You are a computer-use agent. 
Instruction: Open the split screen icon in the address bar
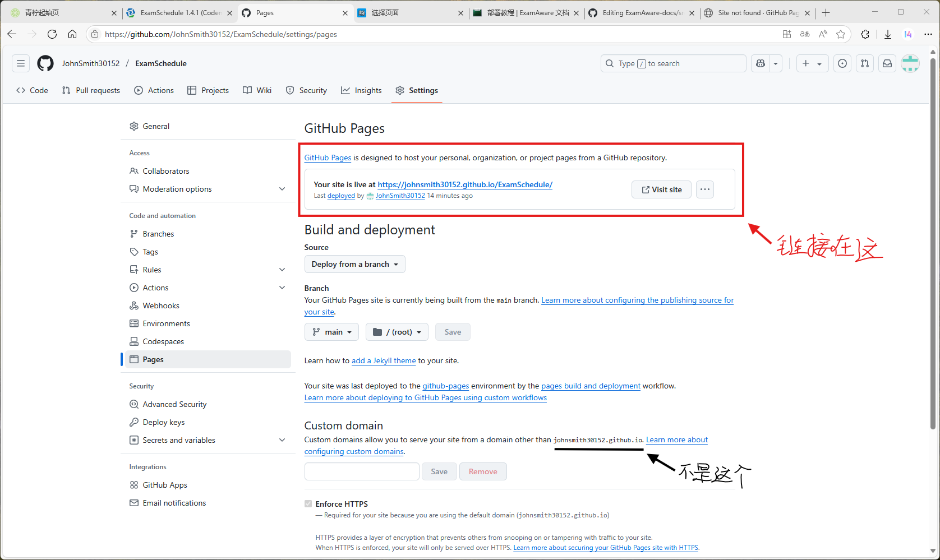point(787,34)
